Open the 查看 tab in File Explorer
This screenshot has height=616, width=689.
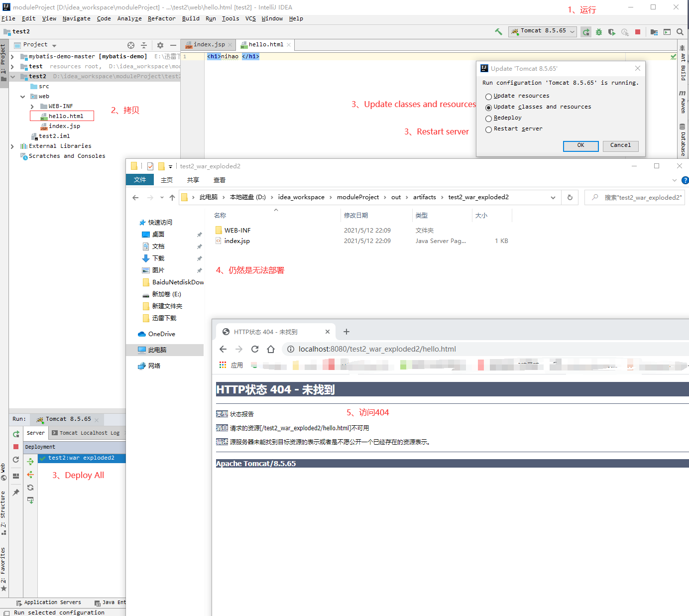coord(220,180)
